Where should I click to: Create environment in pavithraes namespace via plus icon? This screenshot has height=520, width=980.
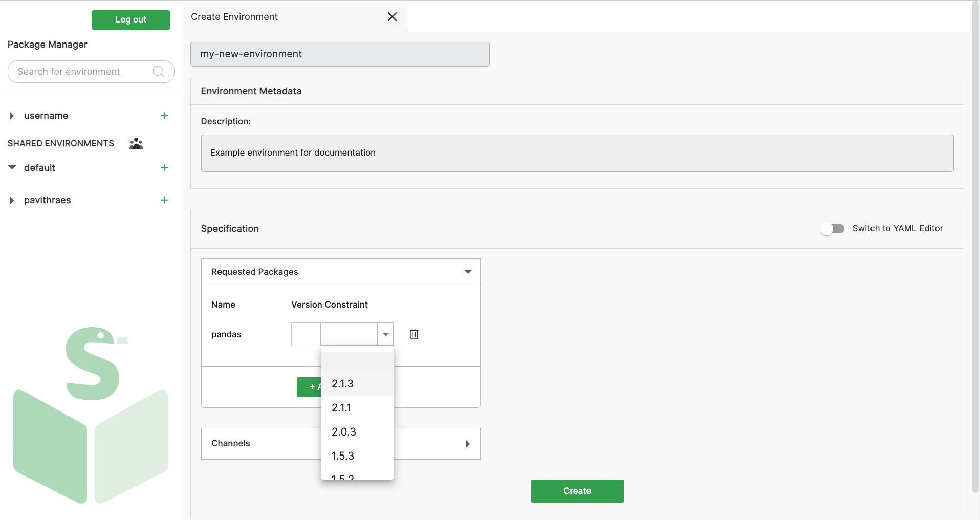tap(164, 200)
